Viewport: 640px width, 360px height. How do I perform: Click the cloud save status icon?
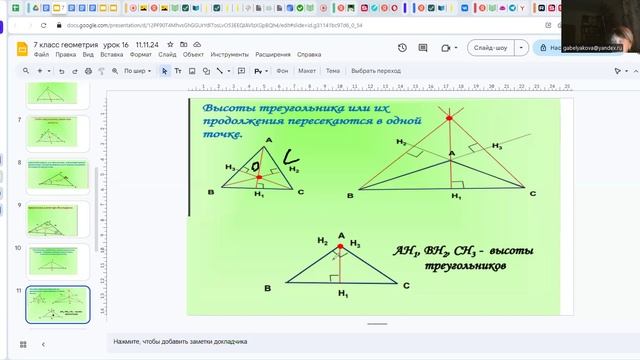pos(197,44)
